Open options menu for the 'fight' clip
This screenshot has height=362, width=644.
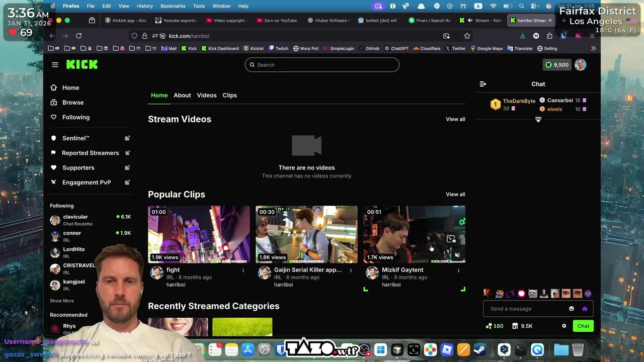pos(243,270)
